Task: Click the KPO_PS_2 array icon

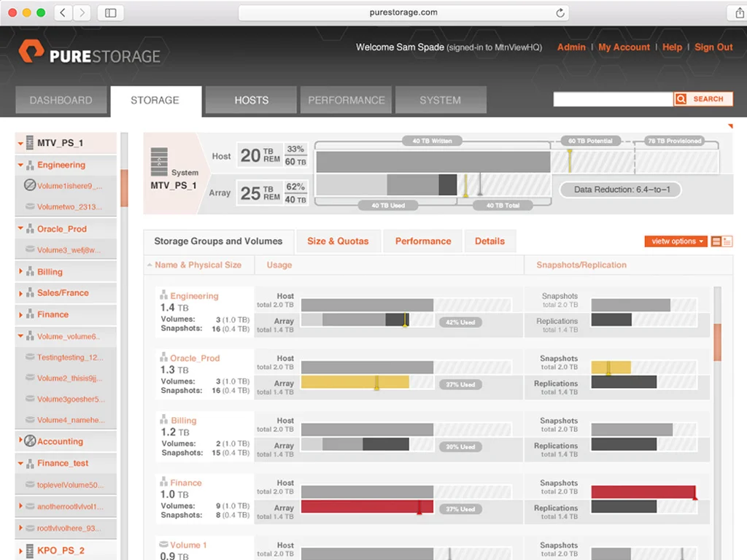Action: tap(29, 551)
